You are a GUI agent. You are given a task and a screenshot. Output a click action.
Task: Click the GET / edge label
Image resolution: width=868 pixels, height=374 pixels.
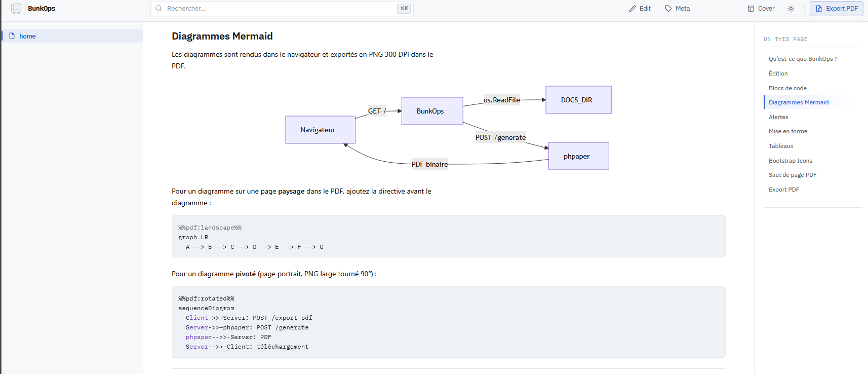(377, 111)
